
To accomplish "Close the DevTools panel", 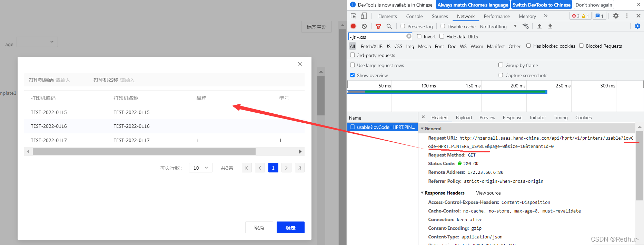I will pos(638,16).
